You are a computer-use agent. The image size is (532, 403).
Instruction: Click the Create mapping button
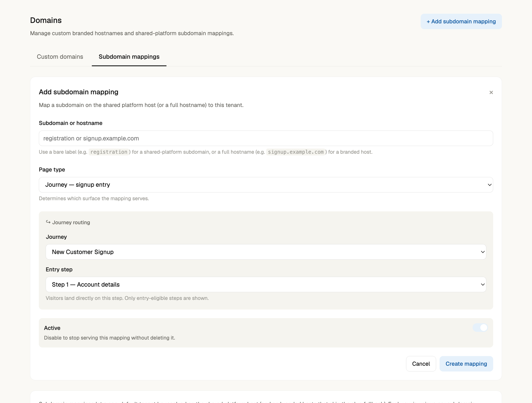tap(466, 364)
